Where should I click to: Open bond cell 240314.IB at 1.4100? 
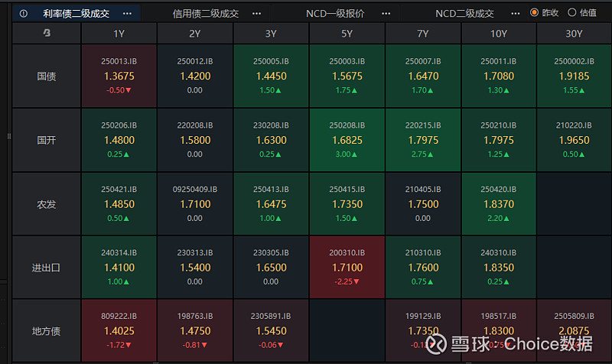pyautogui.click(x=119, y=268)
